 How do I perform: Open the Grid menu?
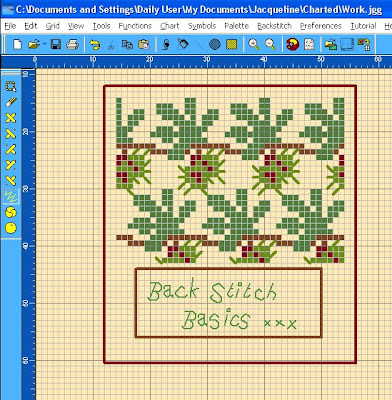[x=53, y=26]
